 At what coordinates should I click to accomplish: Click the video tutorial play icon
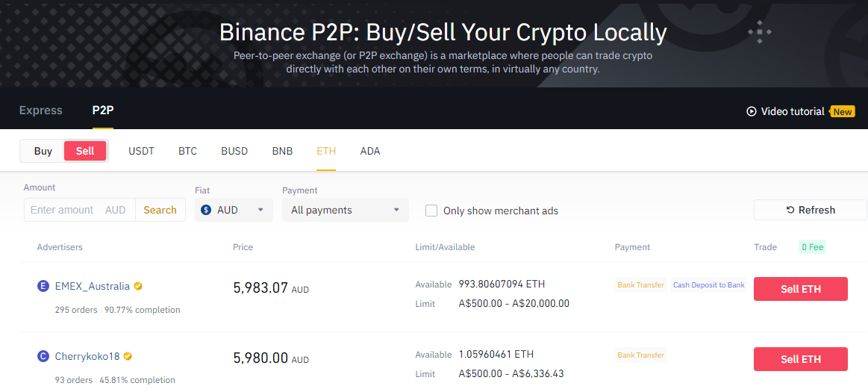click(751, 111)
